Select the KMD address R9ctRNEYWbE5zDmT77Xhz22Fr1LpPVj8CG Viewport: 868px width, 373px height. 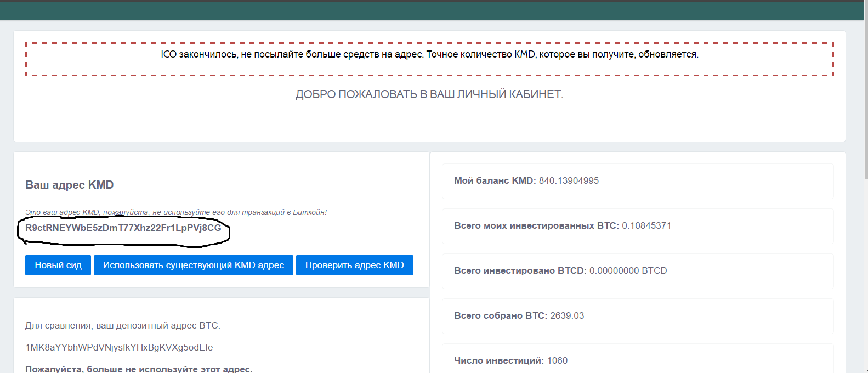tap(123, 228)
